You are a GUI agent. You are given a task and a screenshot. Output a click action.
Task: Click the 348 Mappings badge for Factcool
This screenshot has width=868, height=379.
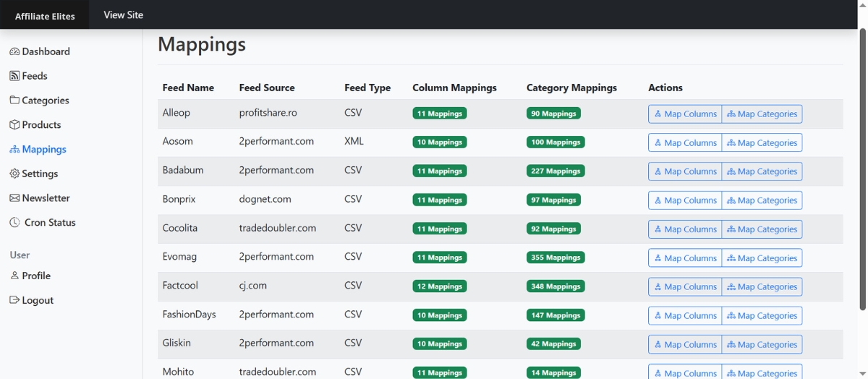553,286
